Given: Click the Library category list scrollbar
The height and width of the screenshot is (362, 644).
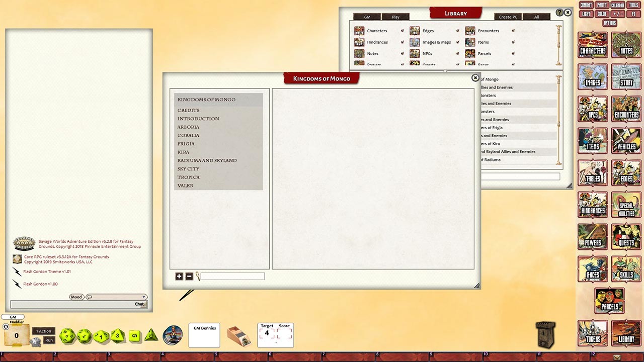Looking at the screenshot, I should coord(558,45).
